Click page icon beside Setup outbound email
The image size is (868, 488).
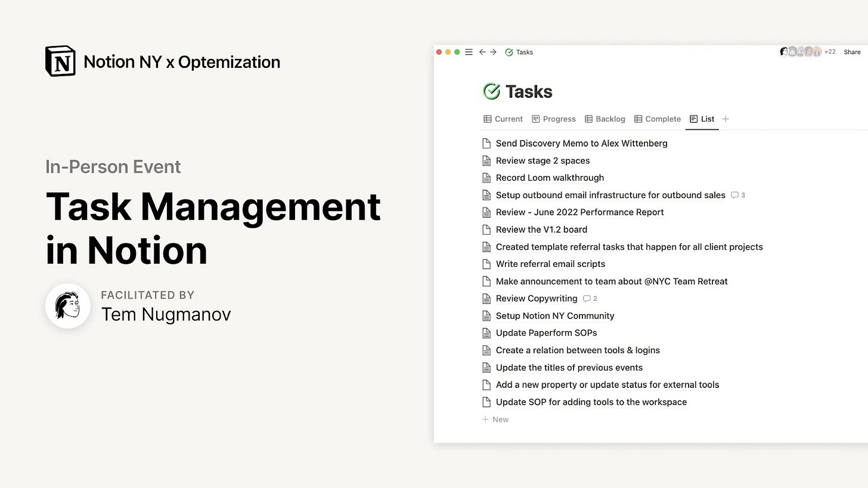[x=486, y=195]
